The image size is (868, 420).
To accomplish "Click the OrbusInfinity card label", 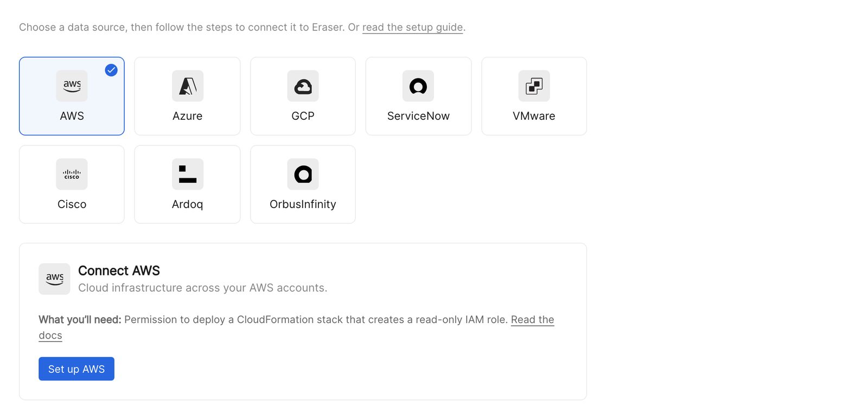I will (303, 204).
